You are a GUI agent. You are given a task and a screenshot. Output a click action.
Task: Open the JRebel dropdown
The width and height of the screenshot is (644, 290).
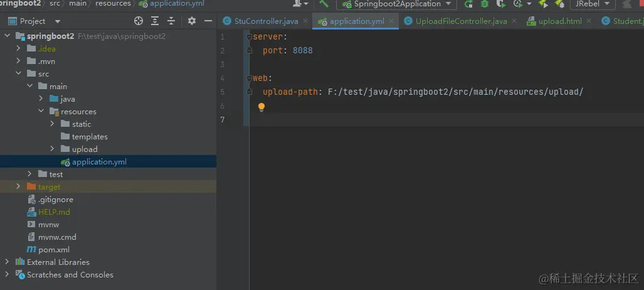(592, 4)
